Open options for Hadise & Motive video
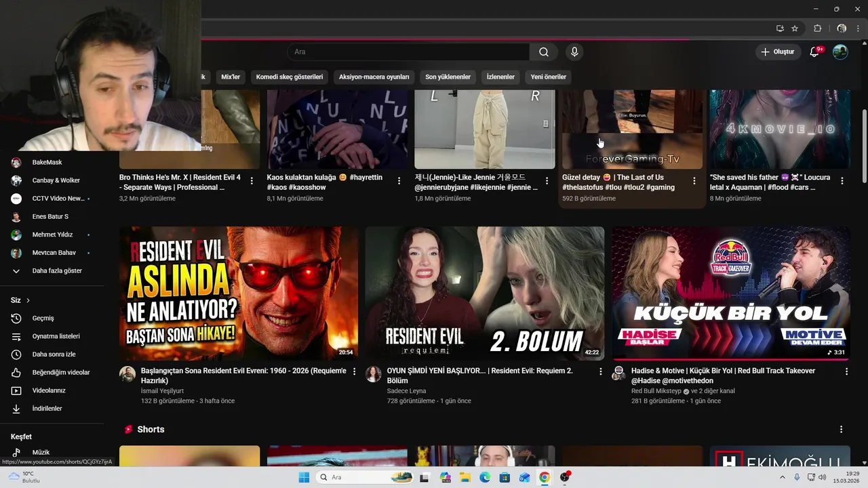This screenshot has width=868, height=488. click(846, 371)
